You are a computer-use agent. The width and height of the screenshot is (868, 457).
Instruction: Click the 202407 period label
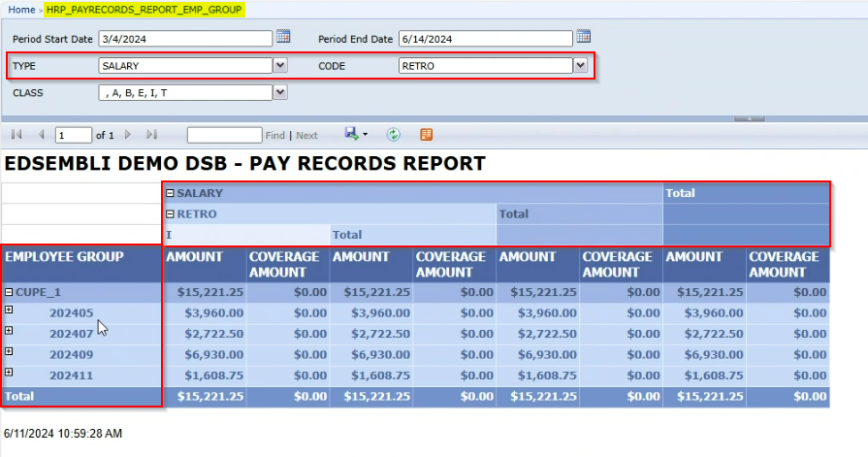pyautogui.click(x=72, y=334)
